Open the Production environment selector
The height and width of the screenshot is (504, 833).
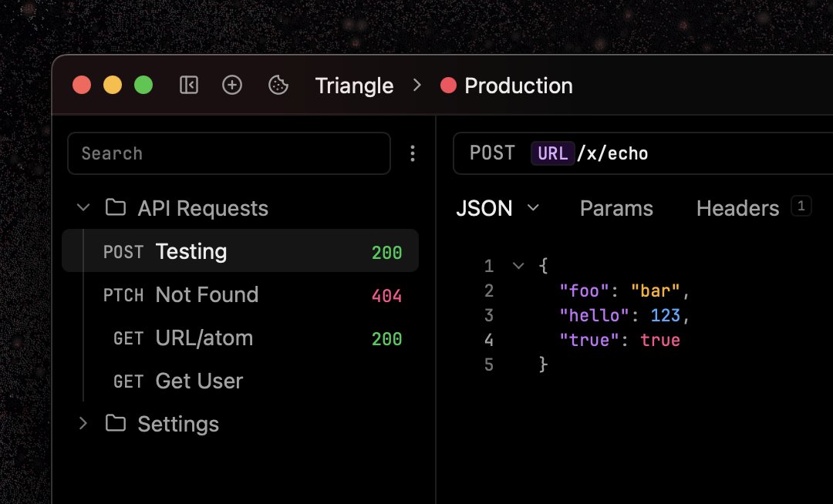click(507, 86)
